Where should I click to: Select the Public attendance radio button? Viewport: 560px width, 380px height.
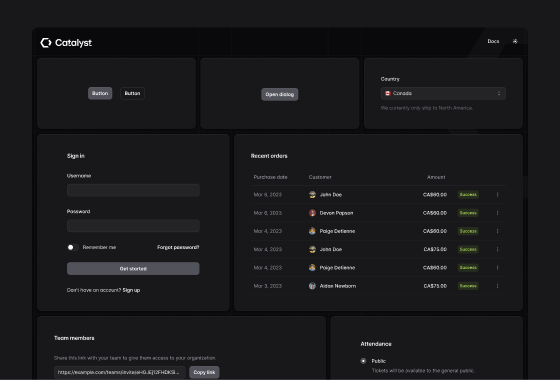coord(363,361)
